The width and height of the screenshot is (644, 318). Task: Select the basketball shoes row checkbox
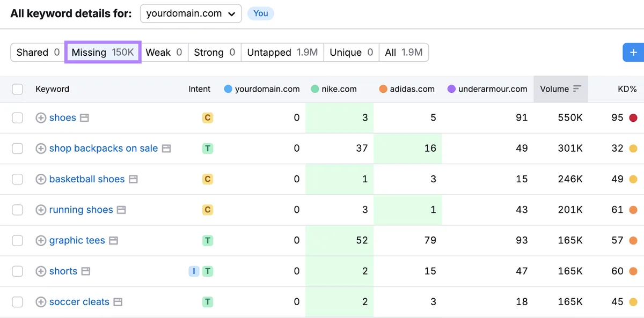pyautogui.click(x=18, y=179)
